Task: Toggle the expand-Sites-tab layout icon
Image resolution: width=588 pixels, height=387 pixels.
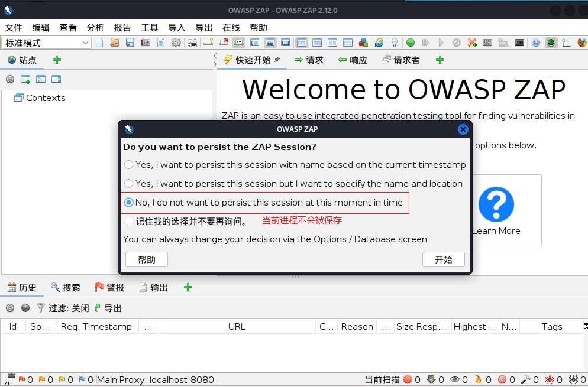Action: (254, 43)
